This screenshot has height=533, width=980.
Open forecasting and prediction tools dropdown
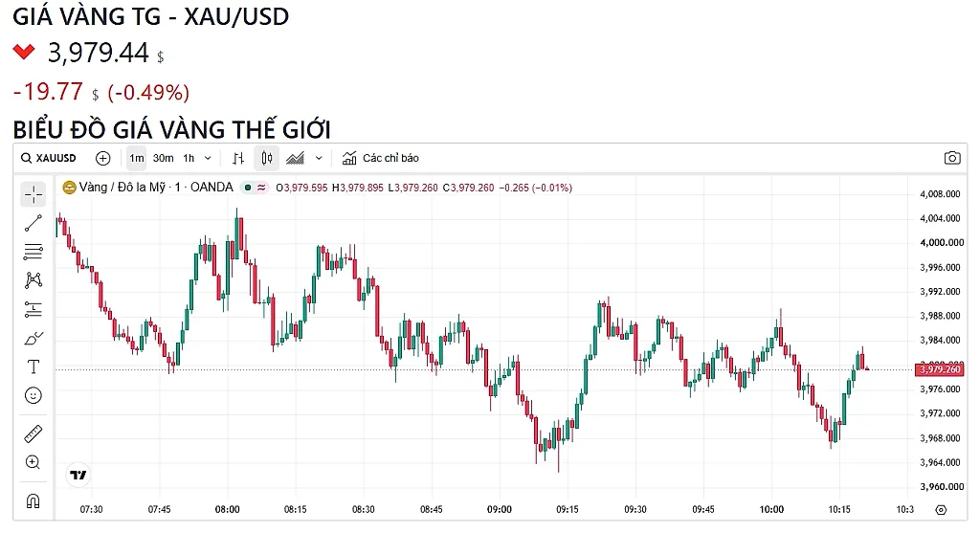click(x=33, y=309)
